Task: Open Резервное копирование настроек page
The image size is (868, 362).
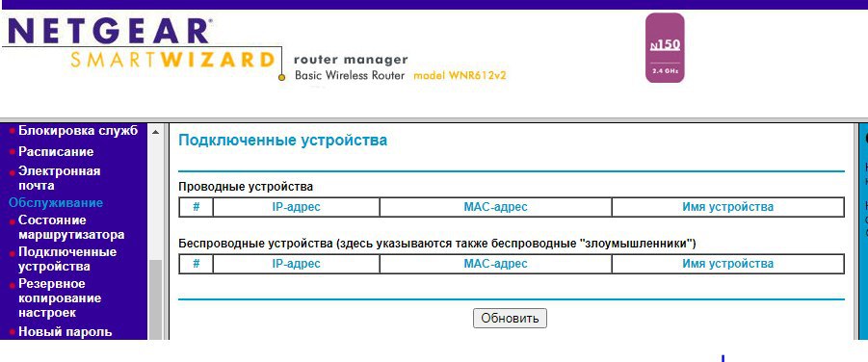Action: [60, 297]
